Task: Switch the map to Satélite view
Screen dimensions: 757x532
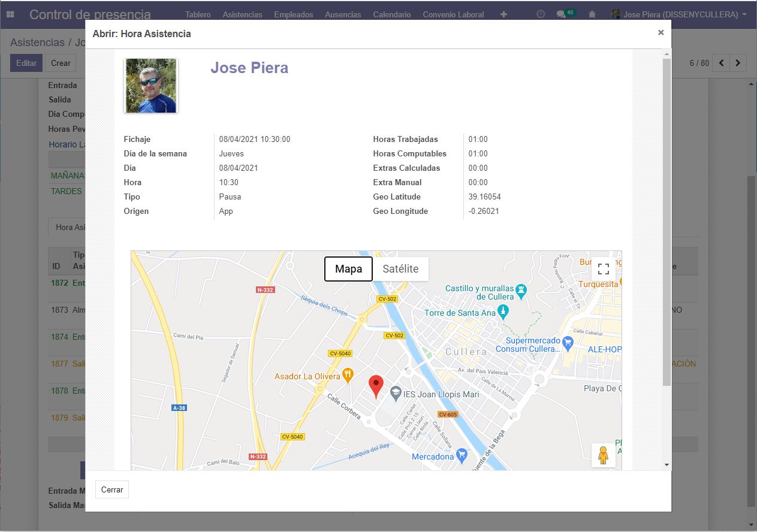Action: click(x=400, y=268)
